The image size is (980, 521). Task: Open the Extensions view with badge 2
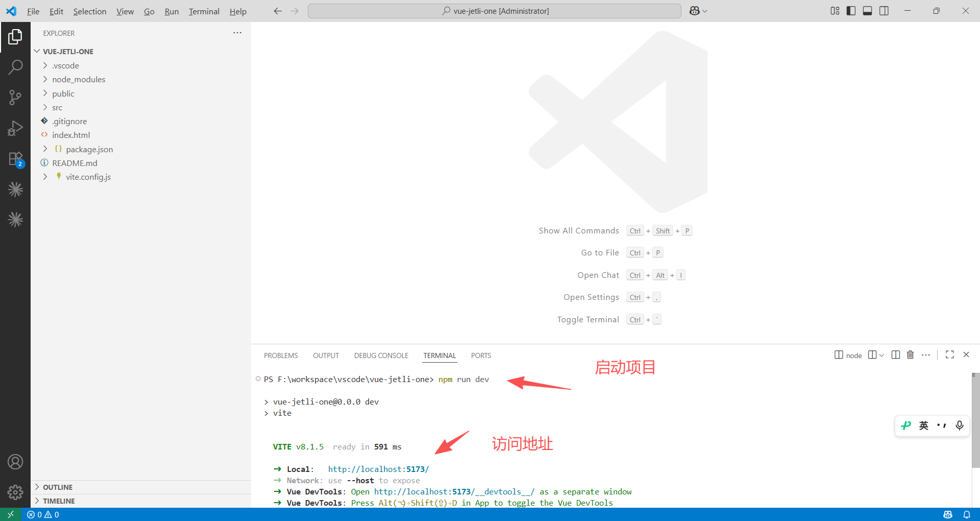pyautogui.click(x=15, y=159)
